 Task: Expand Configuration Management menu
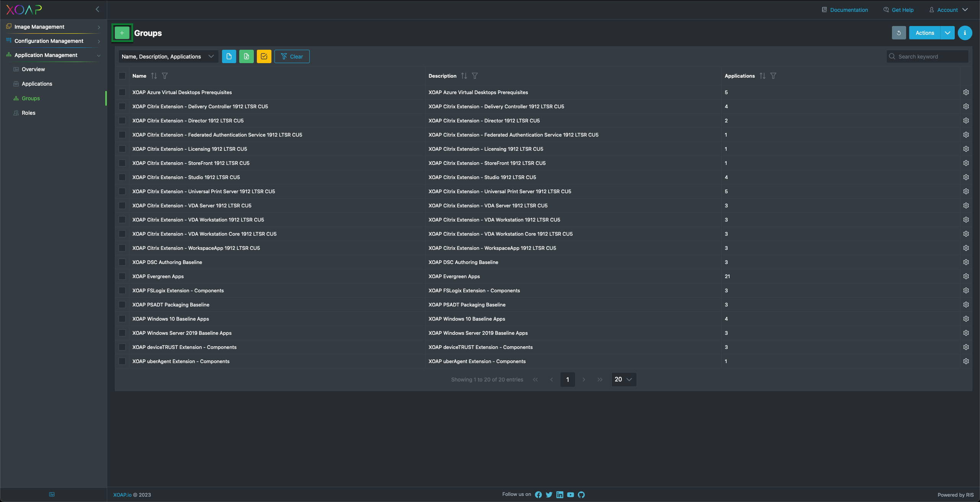(x=53, y=41)
